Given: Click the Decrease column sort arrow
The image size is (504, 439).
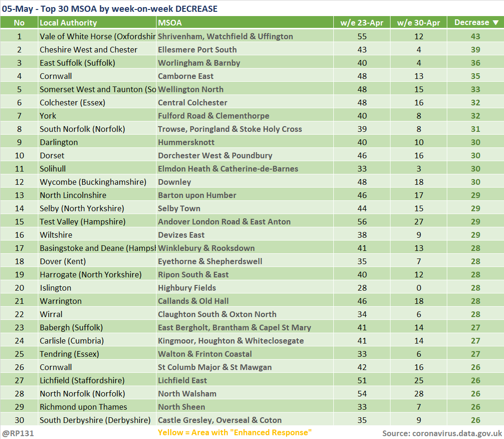Looking at the screenshot, I should click(x=495, y=23).
